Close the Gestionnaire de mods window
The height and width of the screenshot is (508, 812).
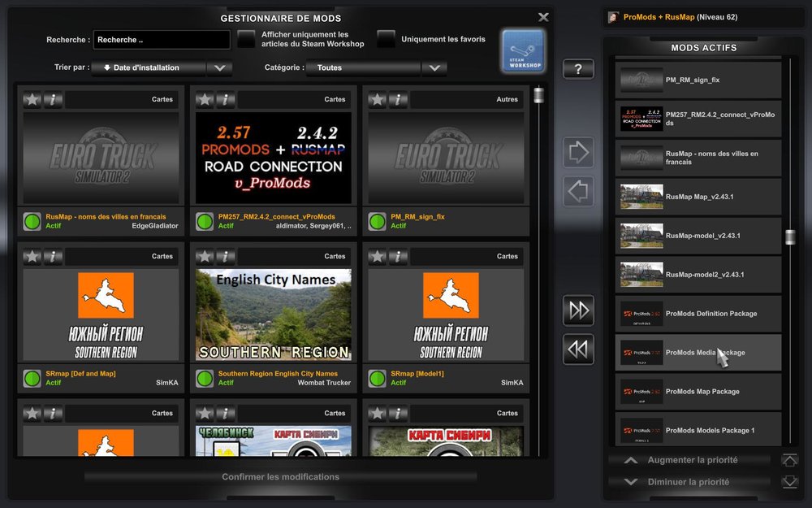click(x=543, y=17)
